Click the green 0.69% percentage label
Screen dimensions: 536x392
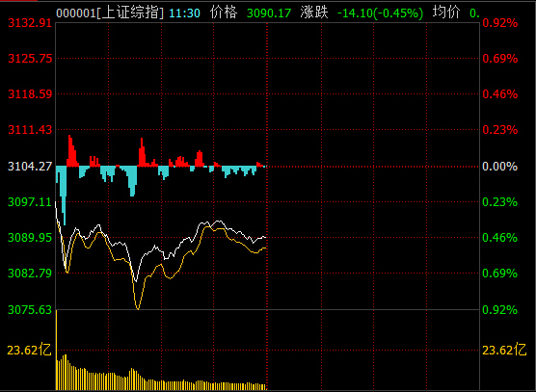click(499, 274)
